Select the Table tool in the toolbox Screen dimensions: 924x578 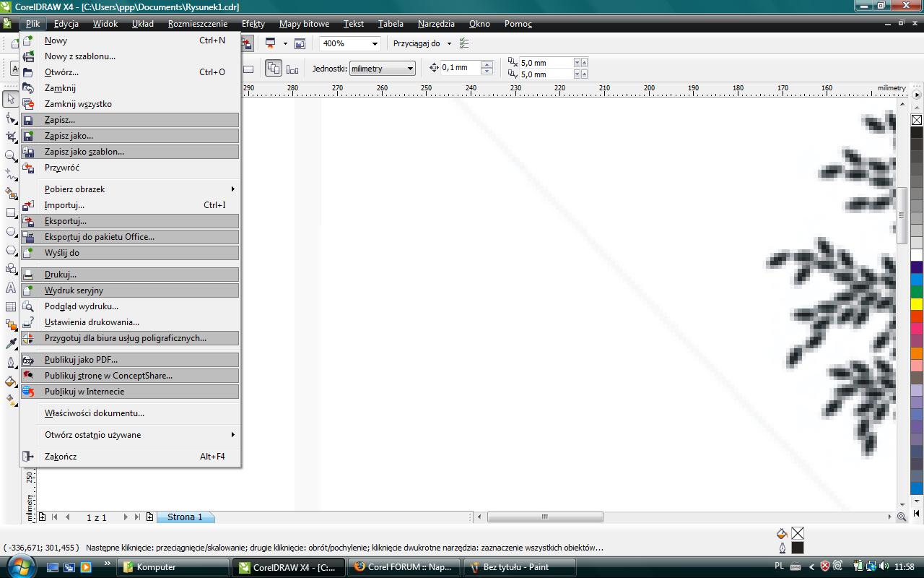(10, 306)
